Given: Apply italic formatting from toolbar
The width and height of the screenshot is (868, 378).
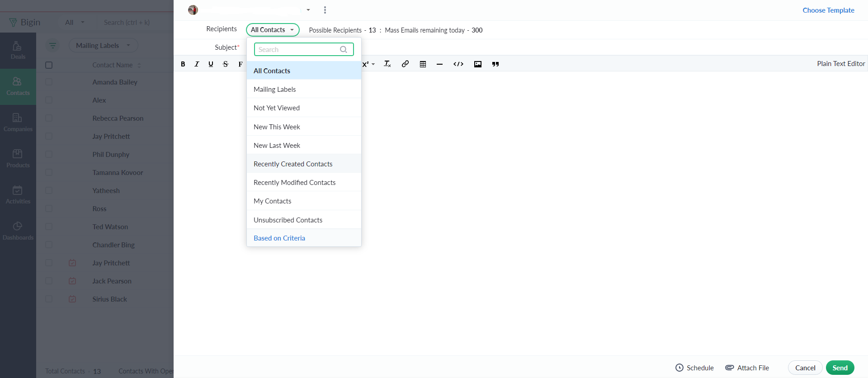Looking at the screenshot, I should point(197,64).
